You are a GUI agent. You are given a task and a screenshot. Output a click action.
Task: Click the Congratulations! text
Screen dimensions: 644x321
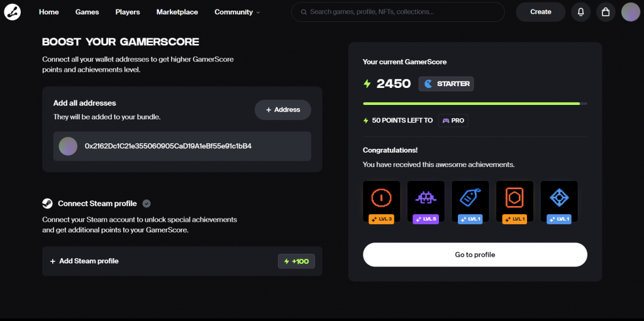tap(390, 150)
